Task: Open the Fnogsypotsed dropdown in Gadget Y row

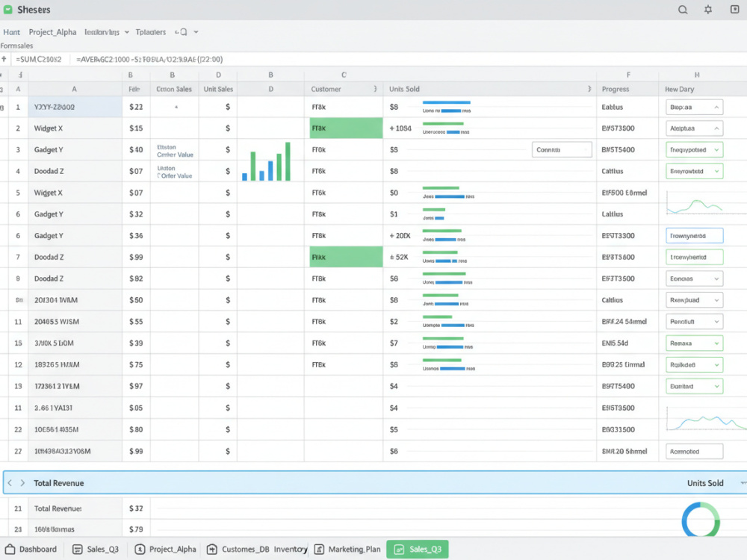Action: point(694,149)
